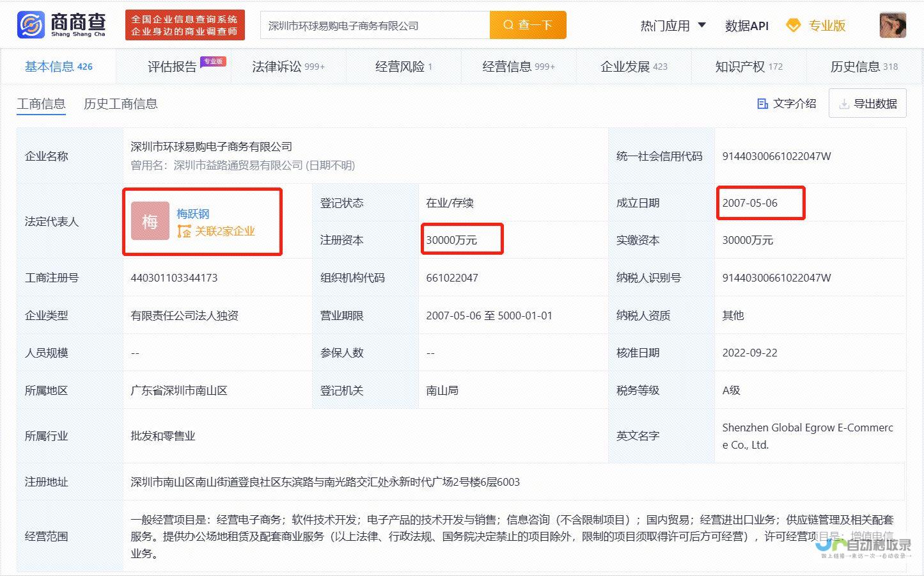Select tax rating A级
Viewport: 924px width, 576px height.
pyautogui.click(x=731, y=390)
